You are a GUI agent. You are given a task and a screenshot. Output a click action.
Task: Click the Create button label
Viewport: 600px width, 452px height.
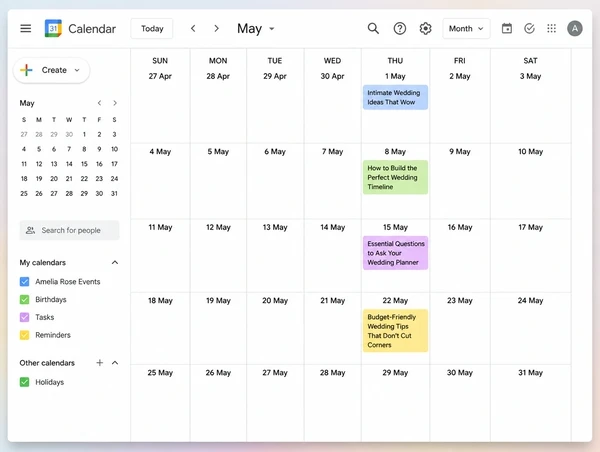54,70
